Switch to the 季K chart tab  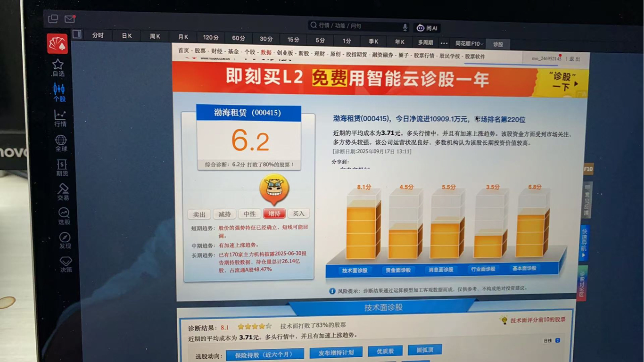(373, 41)
